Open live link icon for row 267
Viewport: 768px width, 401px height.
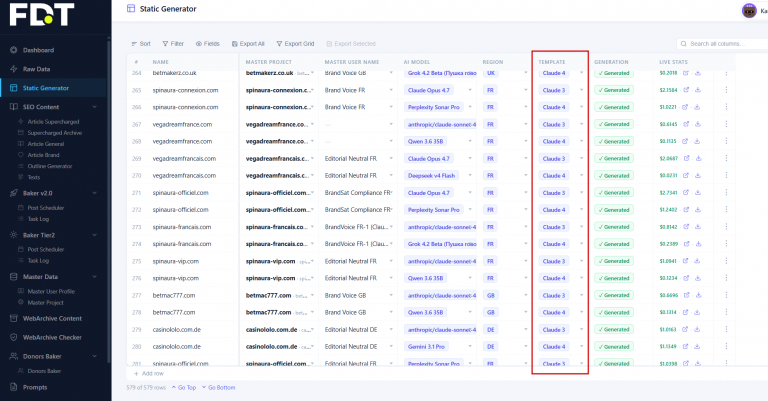686,124
